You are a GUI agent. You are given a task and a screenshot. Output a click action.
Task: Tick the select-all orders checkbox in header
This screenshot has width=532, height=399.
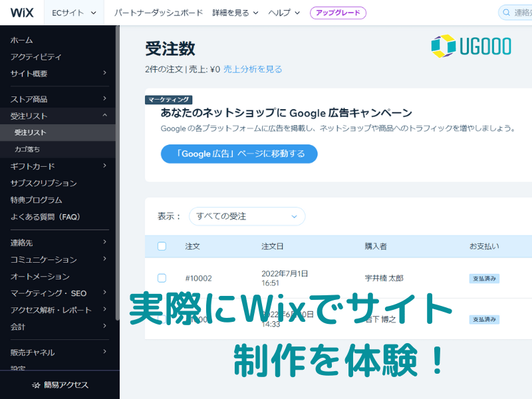[162, 246]
